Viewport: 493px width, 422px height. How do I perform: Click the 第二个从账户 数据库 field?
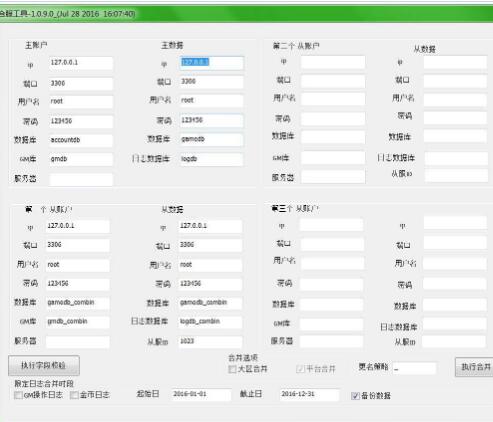coord(333,137)
